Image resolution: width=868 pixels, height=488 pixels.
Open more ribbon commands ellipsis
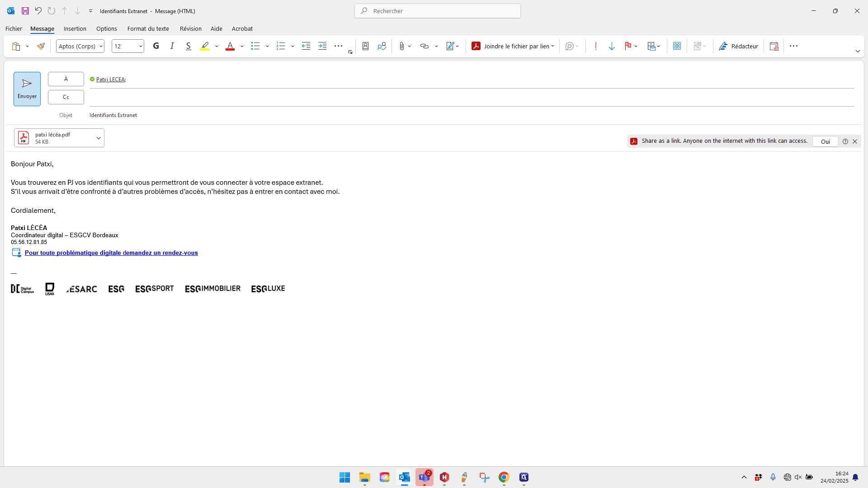[793, 46]
